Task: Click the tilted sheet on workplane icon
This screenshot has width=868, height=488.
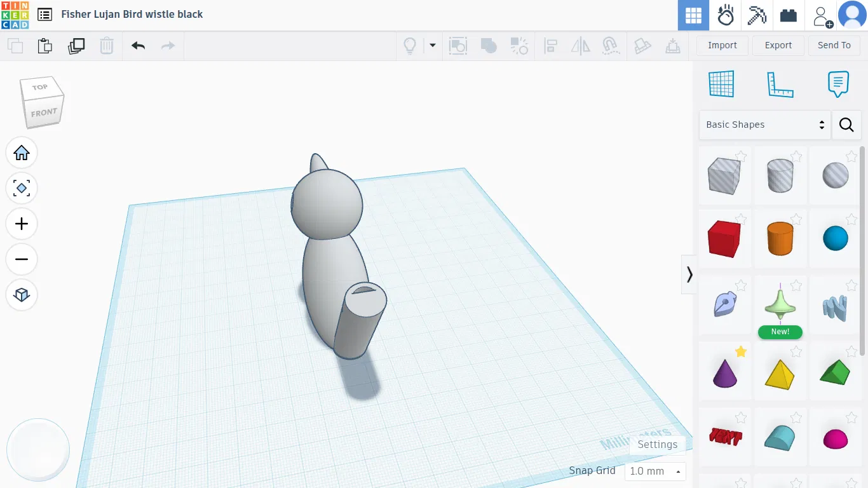Action: tap(643, 46)
